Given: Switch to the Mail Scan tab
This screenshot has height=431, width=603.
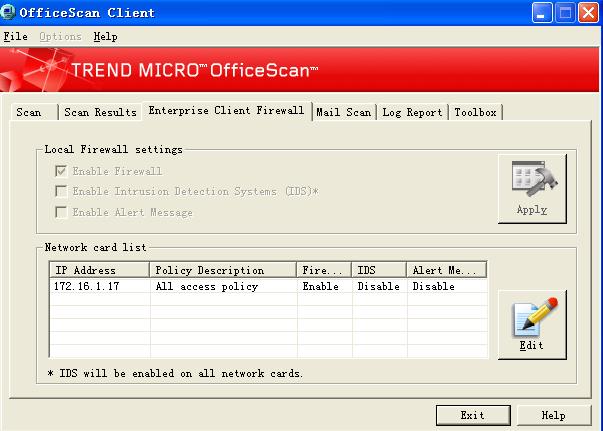Looking at the screenshot, I should pos(343,112).
